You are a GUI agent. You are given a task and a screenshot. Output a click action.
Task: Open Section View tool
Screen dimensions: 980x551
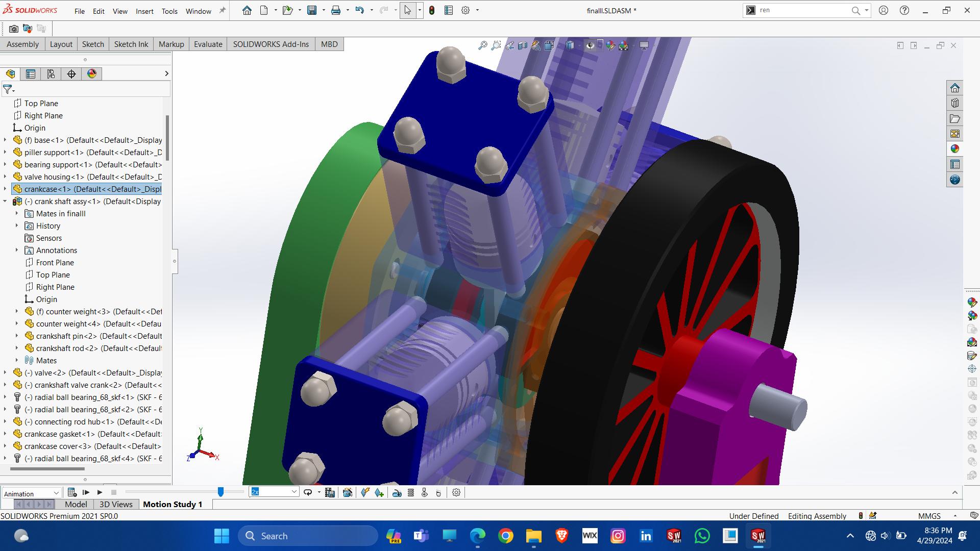click(x=523, y=45)
